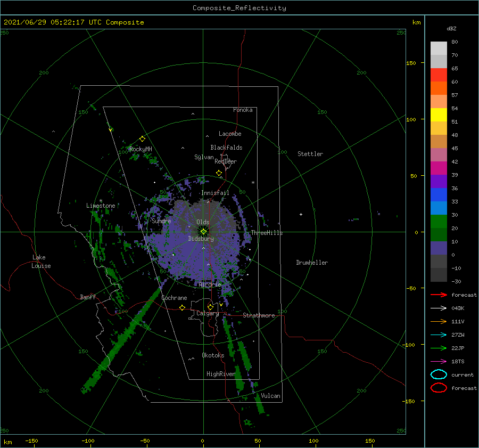This screenshot has width=479, height=448.
Task: Select the RockyMH label
Action: pyautogui.click(x=141, y=149)
